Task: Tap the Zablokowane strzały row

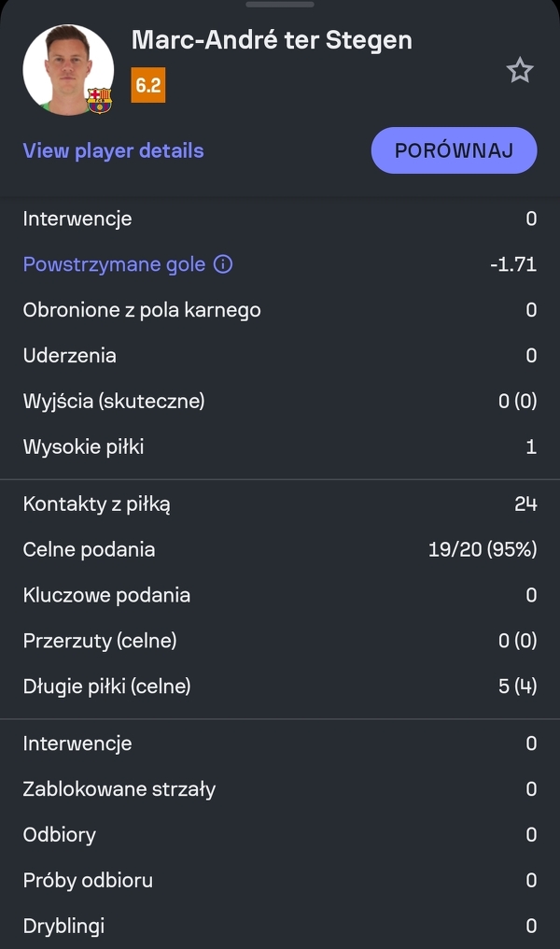Action: [x=280, y=789]
